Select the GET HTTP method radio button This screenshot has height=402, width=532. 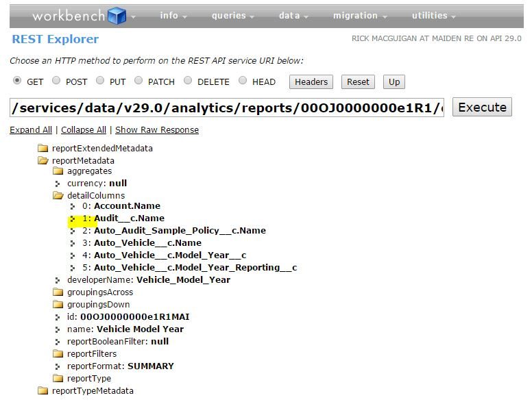pos(17,81)
